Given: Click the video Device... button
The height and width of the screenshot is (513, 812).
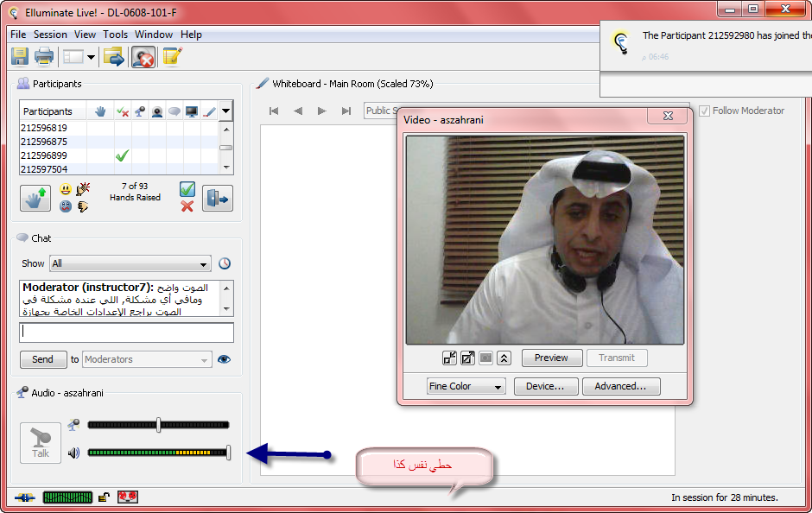Looking at the screenshot, I should (546, 386).
